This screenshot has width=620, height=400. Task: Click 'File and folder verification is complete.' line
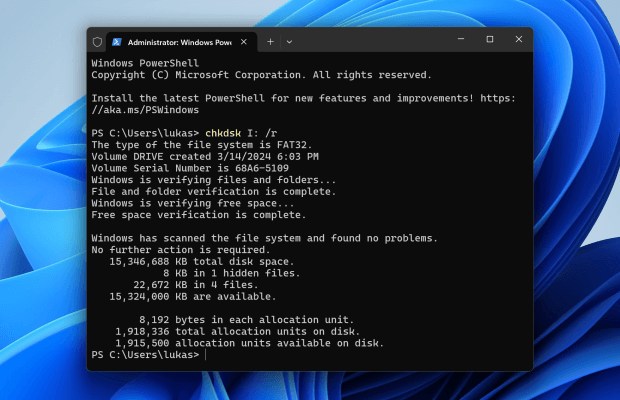214,192
